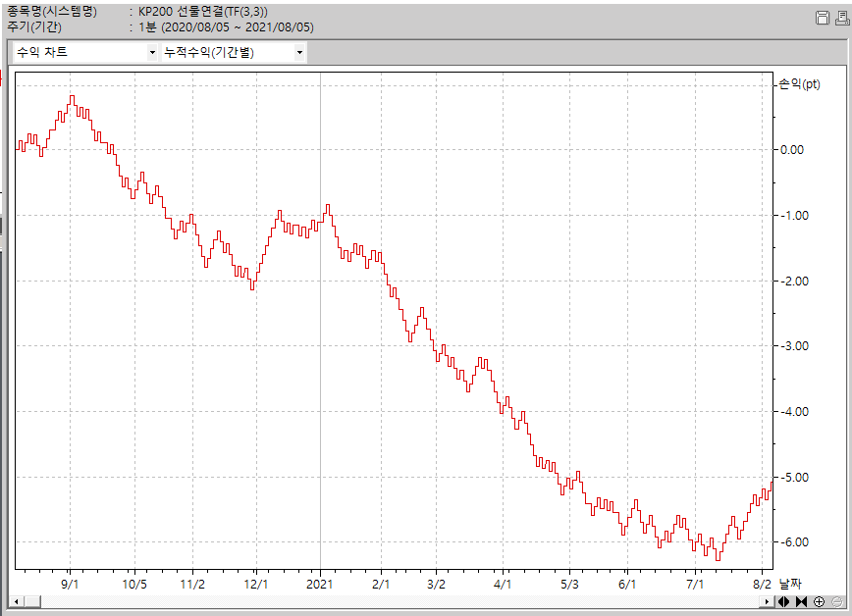
Task: Click the expand horizontal spacing diamond icon
Action: click(x=784, y=601)
